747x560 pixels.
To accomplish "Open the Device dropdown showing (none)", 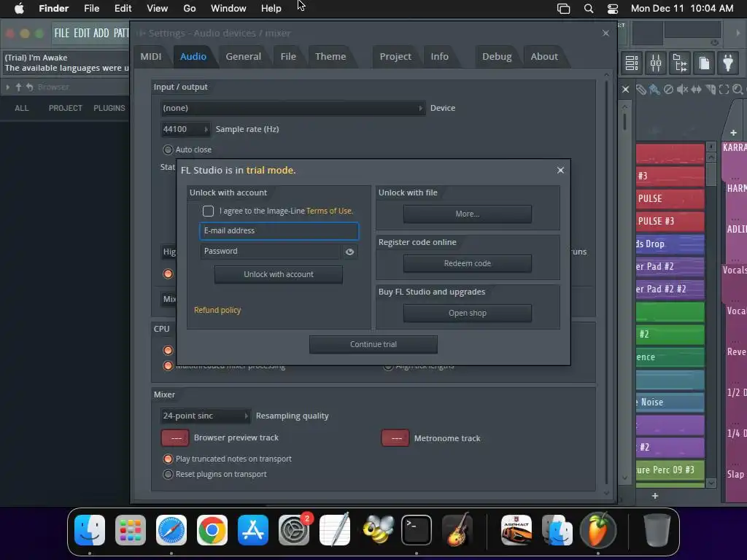I will [x=293, y=108].
